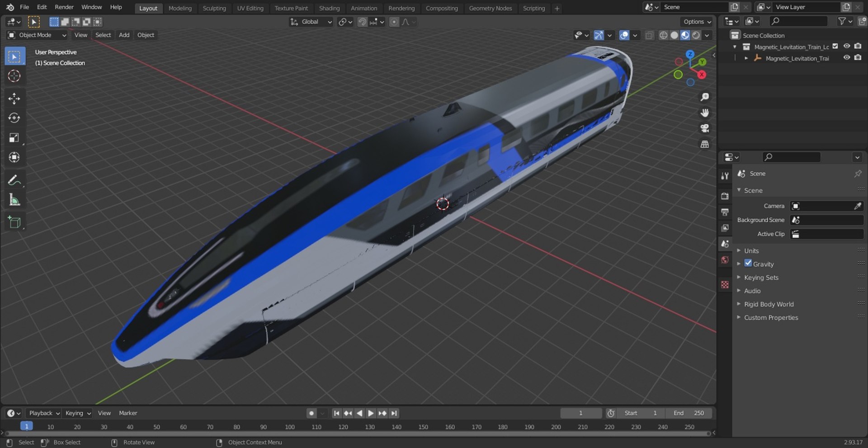Activate the 3D Cursor tool
This screenshot has height=448, width=868.
click(x=14, y=76)
